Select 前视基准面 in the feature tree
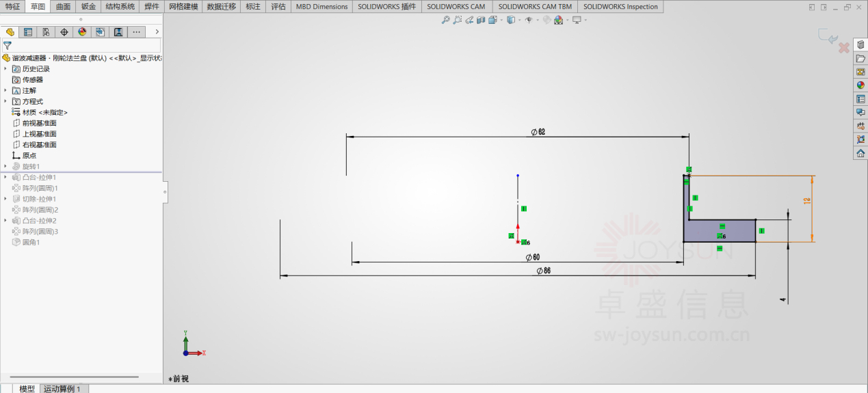This screenshot has height=393, width=868. click(39, 123)
